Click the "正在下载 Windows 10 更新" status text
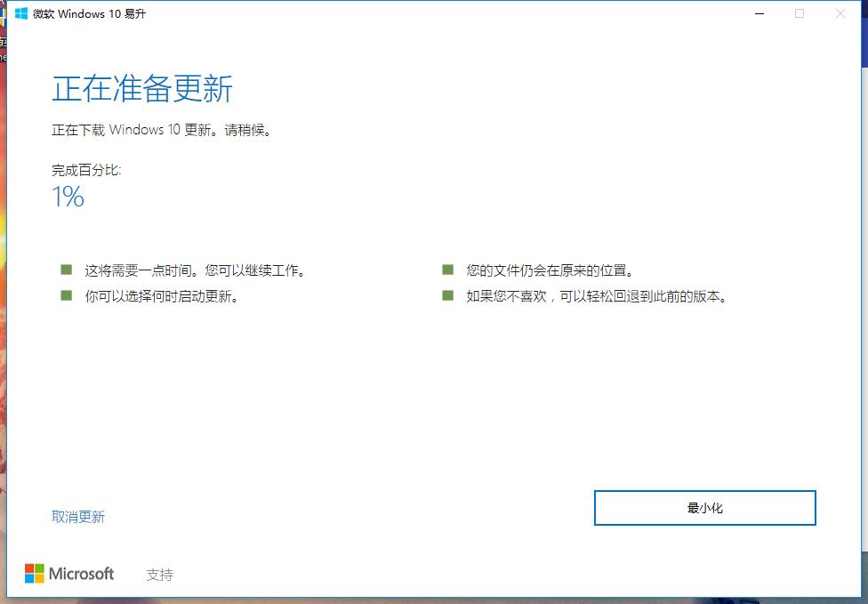 point(161,130)
